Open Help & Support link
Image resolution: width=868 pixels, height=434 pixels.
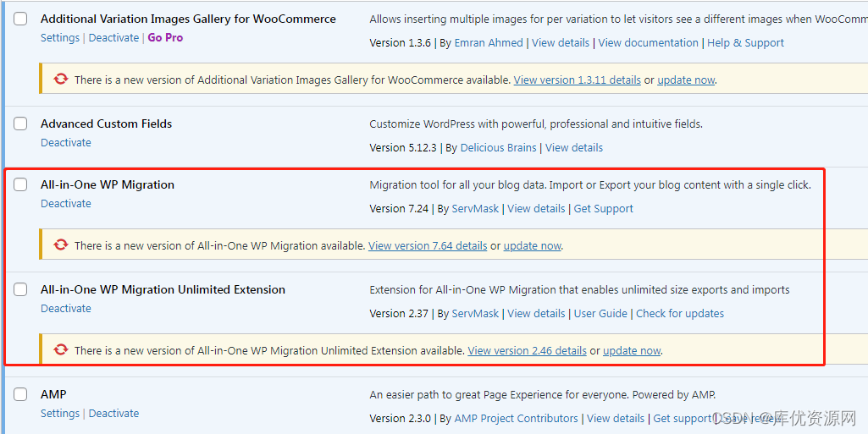(746, 42)
